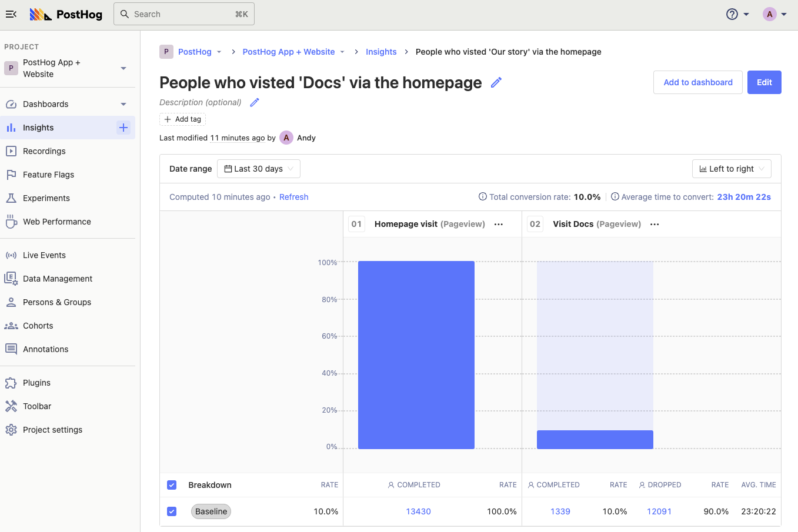Collapse the sidebar with the hamburger icon
Image resolution: width=798 pixels, height=532 pixels.
(11, 14)
